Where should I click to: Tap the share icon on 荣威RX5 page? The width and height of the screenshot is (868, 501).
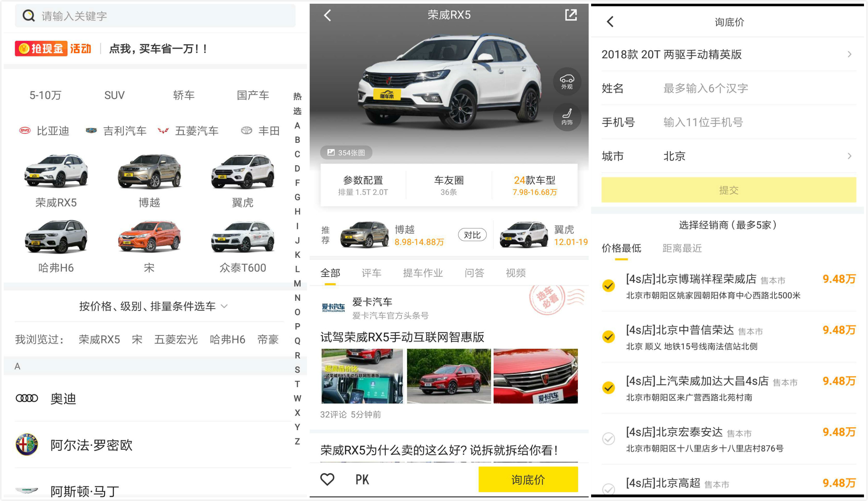[x=570, y=15]
